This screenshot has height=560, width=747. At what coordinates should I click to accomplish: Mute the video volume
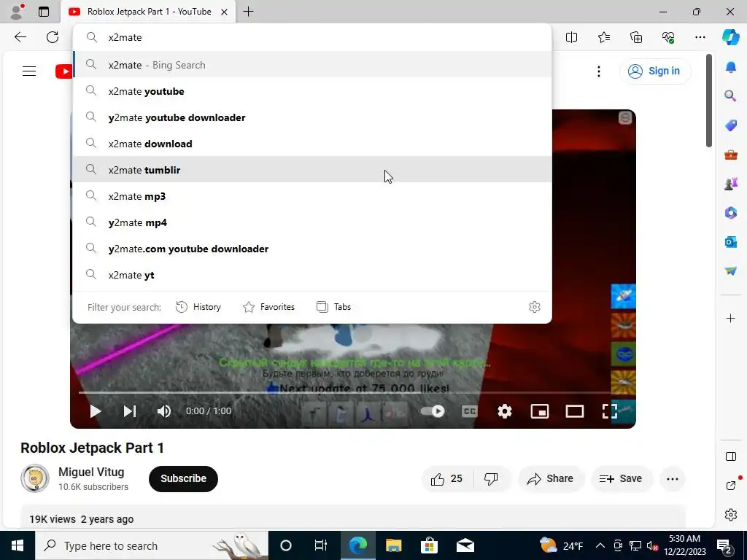pyautogui.click(x=164, y=411)
